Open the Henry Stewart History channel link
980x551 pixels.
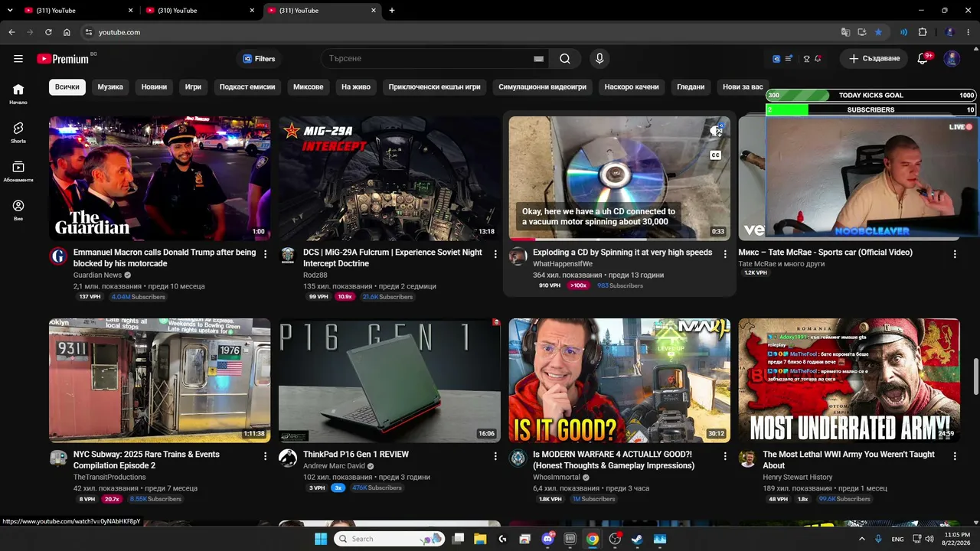(797, 478)
